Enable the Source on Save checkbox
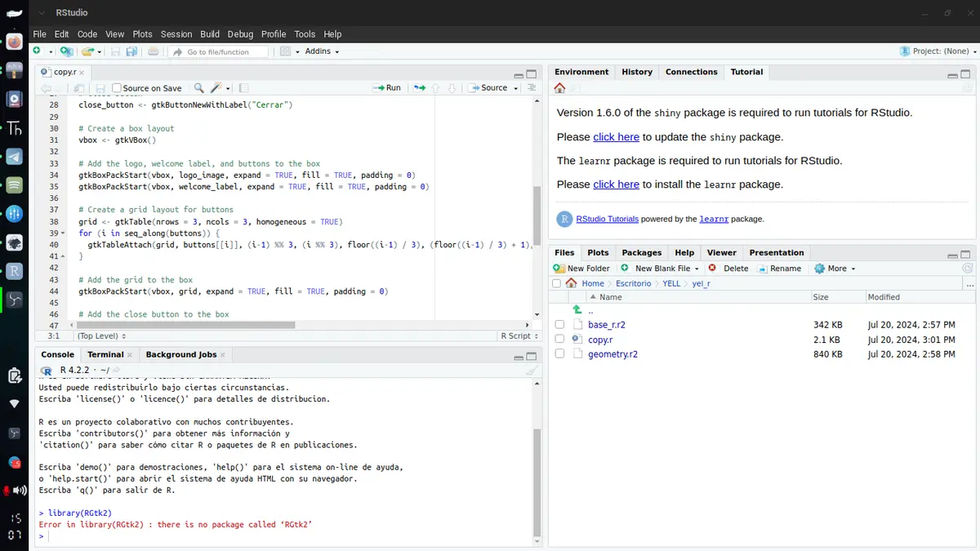980x551 pixels. pos(117,88)
